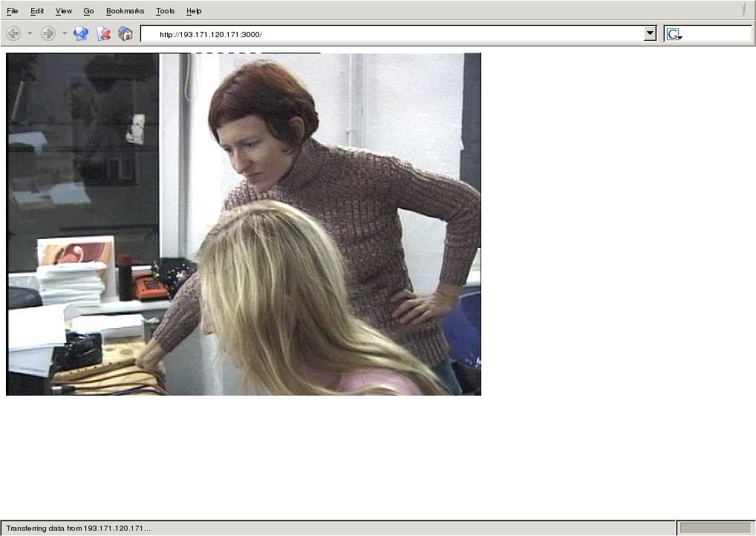Click the webcam stream image
756x536 pixels.
(x=244, y=224)
